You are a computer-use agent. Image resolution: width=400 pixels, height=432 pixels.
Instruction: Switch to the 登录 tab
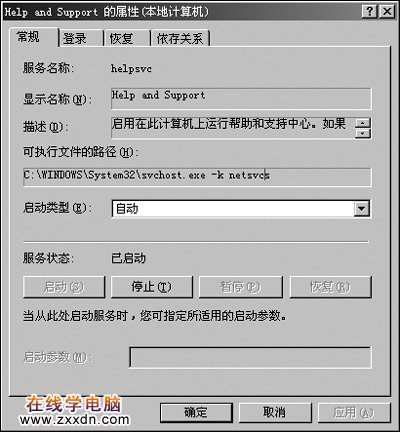click(80, 38)
